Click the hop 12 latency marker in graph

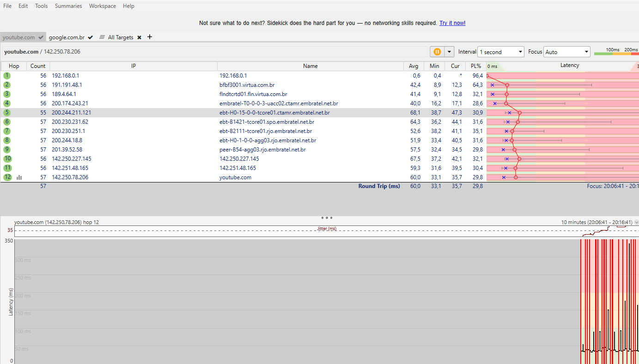(x=516, y=177)
